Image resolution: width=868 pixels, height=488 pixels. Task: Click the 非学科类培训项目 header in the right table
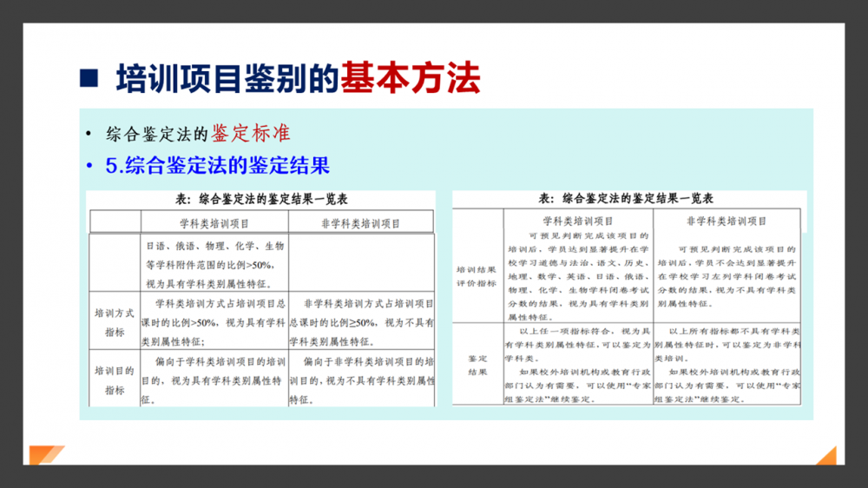727,221
